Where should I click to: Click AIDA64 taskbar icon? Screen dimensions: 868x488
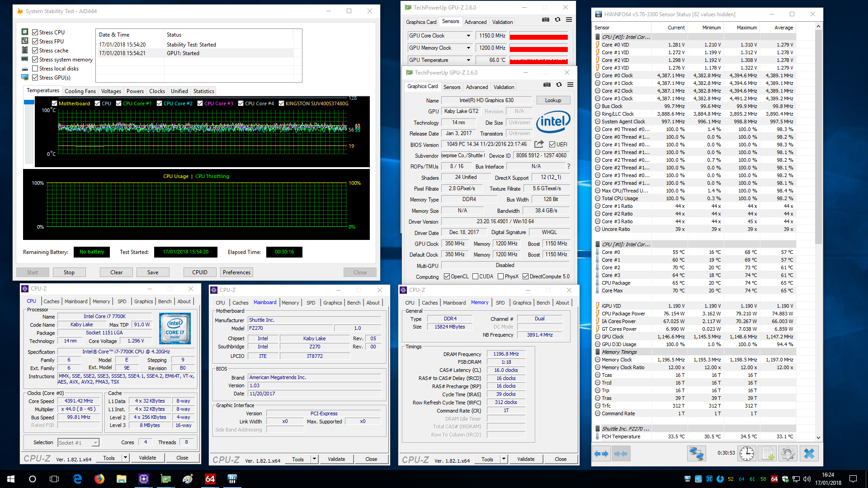click(210, 479)
